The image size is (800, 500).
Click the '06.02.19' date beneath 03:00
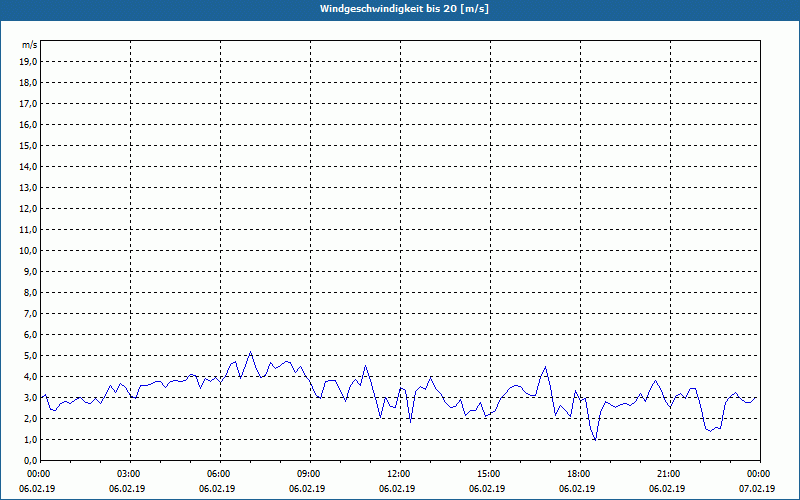click(x=128, y=488)
